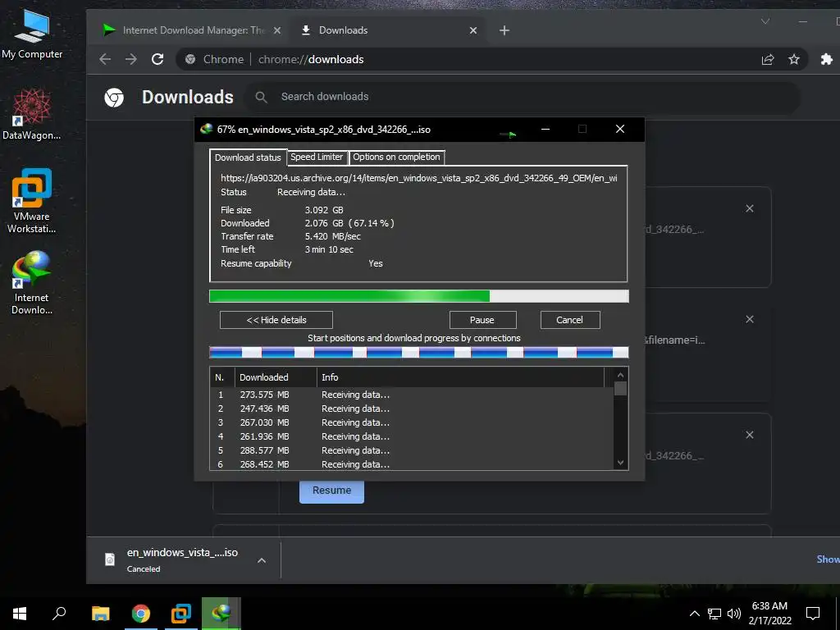Open Options on completion tab

[396, 157]
